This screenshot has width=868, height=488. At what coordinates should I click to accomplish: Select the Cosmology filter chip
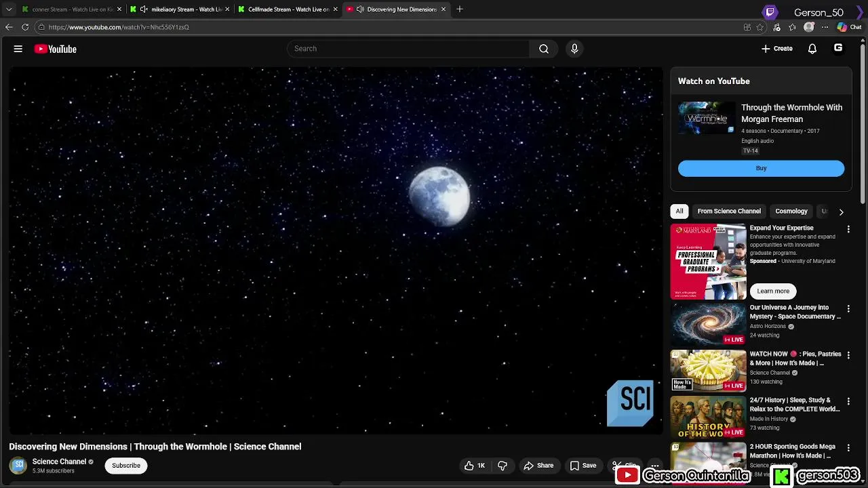click(791, 211)
